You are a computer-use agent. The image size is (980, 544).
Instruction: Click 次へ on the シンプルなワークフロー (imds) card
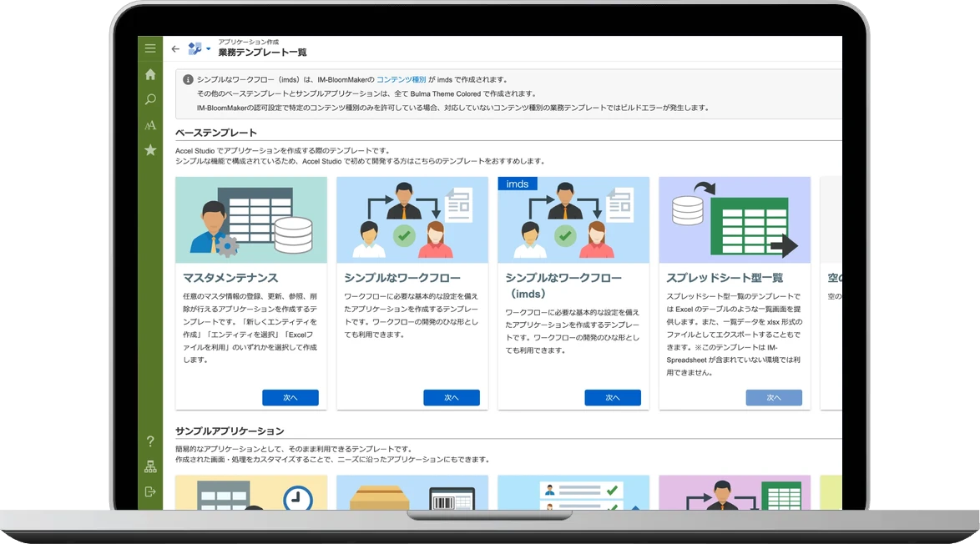(613, 398)
